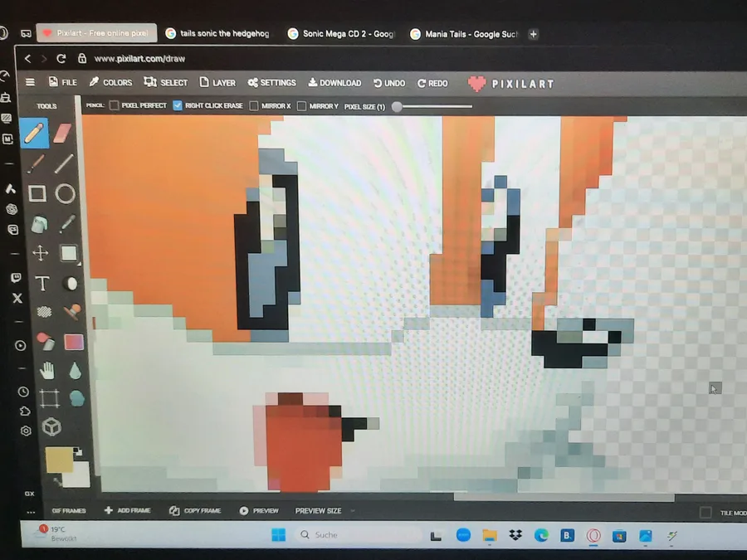Open the Settings menu
The height and width of the screenshot is (560, 747).
coord(271,82)
